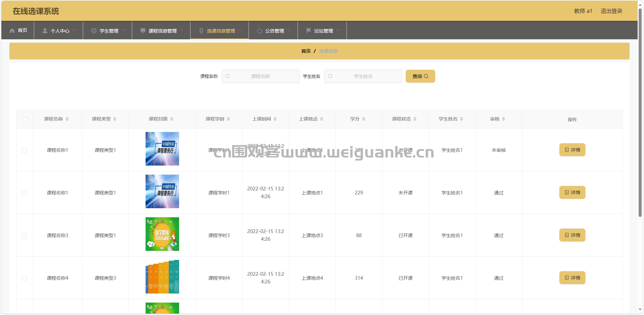Click the 学生管理 circle icon
644x315 pixels.
pyautogui.click(x=94, y=31)
